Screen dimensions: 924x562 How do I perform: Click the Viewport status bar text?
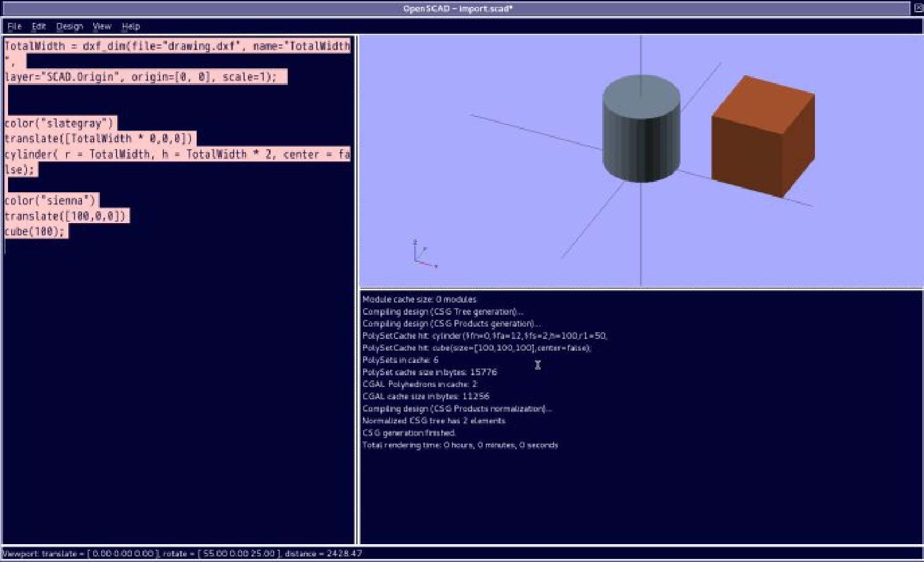click(182, 553)
